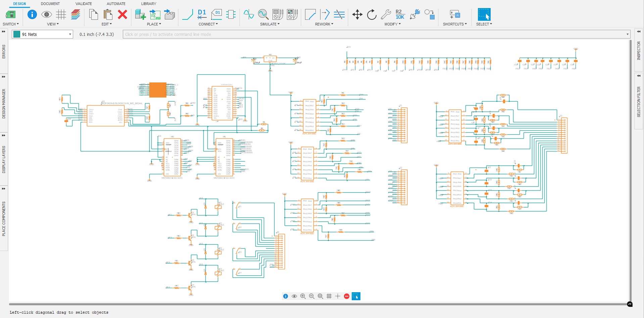This screenshot has height=318, width=644.
Task: Switch to the VALIDATE tab
Action: [x=84, y=4]
